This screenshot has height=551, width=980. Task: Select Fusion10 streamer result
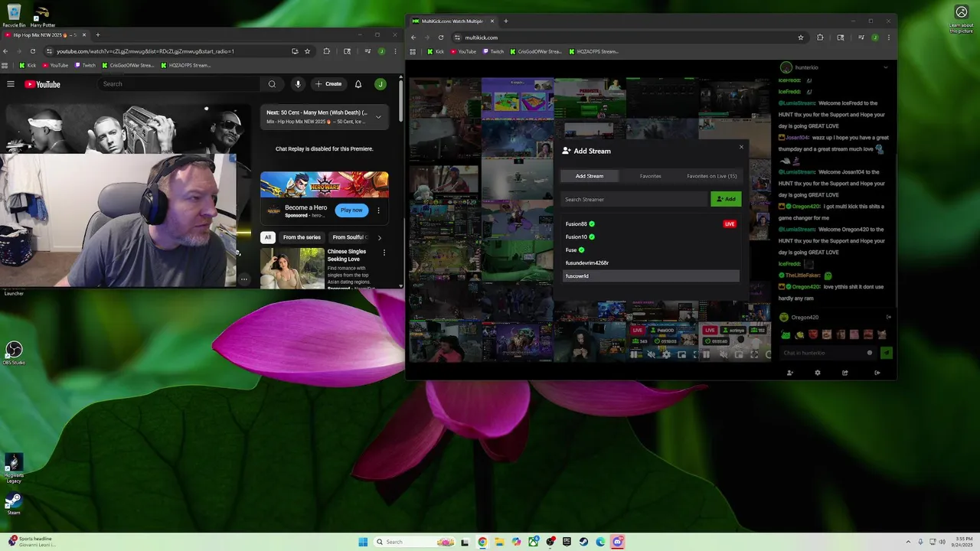651,237
